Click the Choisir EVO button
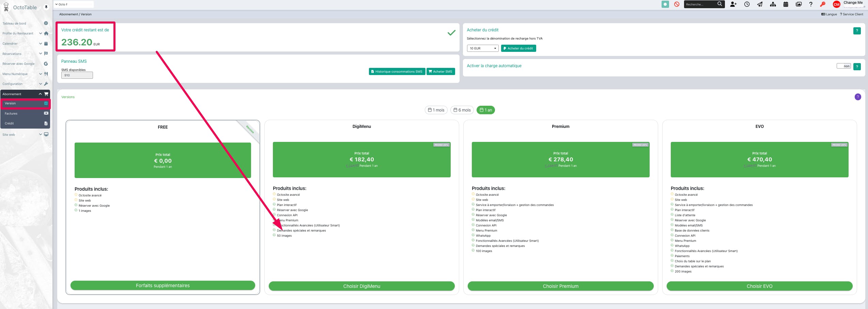 [x=760, y=286]
